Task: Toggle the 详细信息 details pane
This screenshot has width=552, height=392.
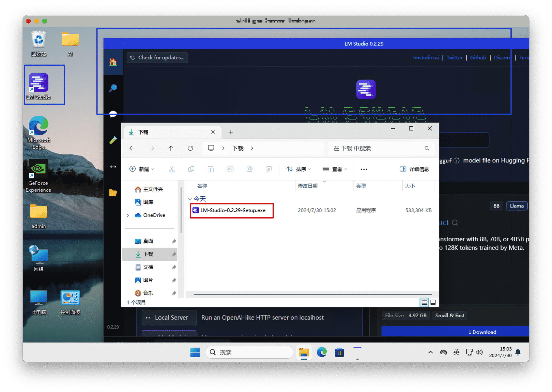Action: 414,169
